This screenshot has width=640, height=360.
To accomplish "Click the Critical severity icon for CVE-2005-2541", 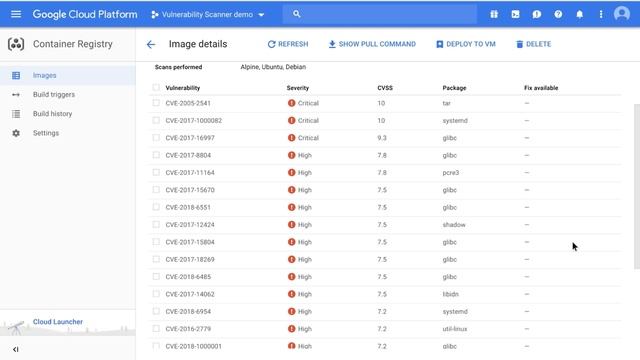I will click(291, 103).
